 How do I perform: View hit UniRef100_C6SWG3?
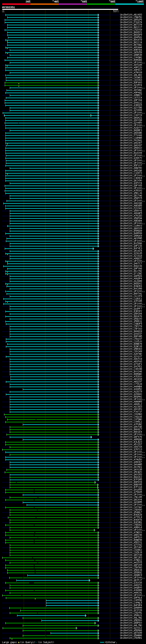pyautogui.click(x=131, y=77)
